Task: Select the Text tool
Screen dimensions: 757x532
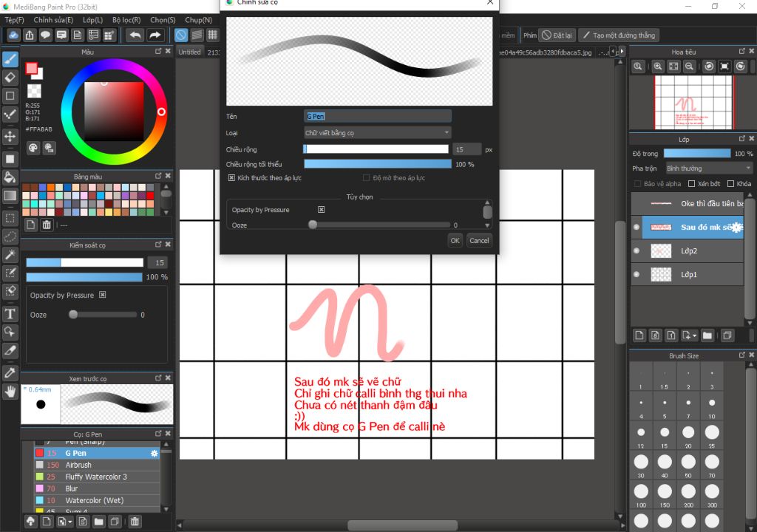Action: click(10, 314)
